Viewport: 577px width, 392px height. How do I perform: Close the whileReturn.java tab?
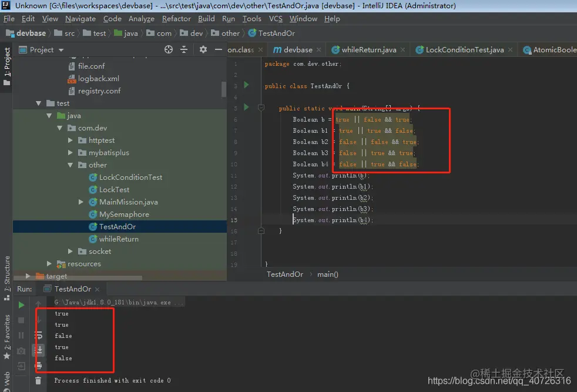click(402, 50)
